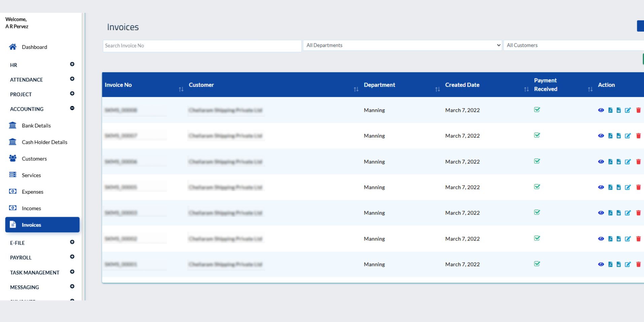
Task: Edit the fourth invoice row
Action: pos(628,187)
